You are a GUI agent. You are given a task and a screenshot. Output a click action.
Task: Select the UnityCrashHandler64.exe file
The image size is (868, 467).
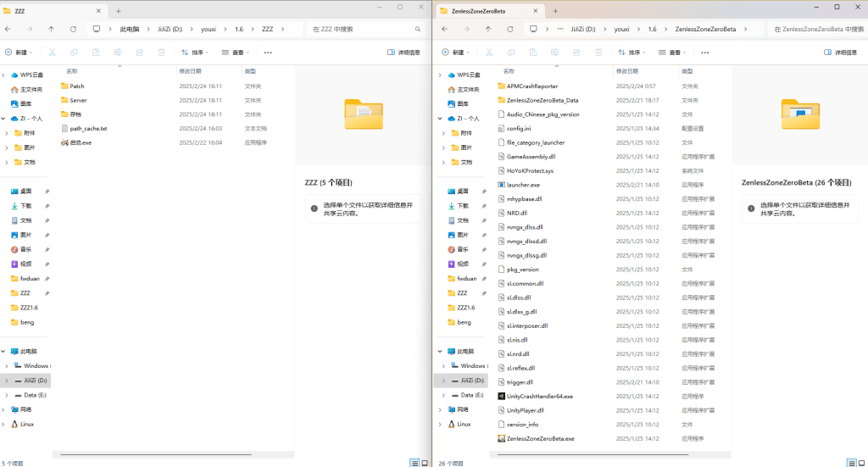[x=539, y=396]
